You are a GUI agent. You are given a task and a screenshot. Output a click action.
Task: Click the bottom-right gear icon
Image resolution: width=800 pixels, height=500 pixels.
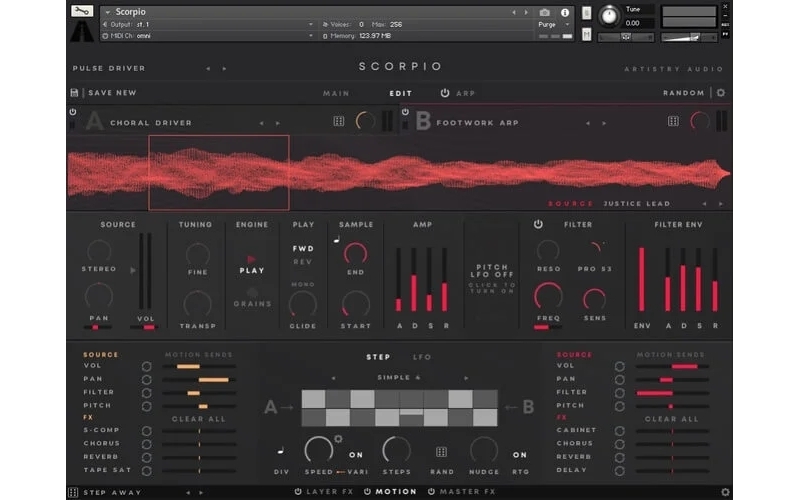click(725, 492)
